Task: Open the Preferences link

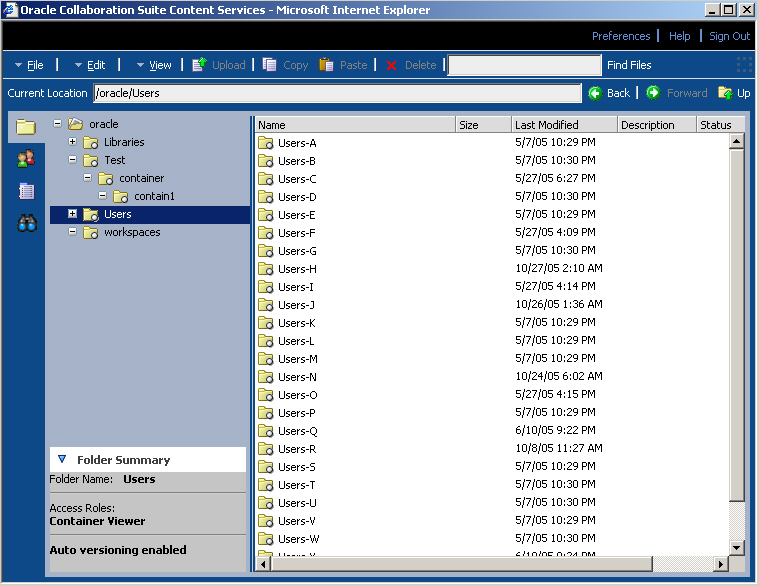Action: [621, 36]
